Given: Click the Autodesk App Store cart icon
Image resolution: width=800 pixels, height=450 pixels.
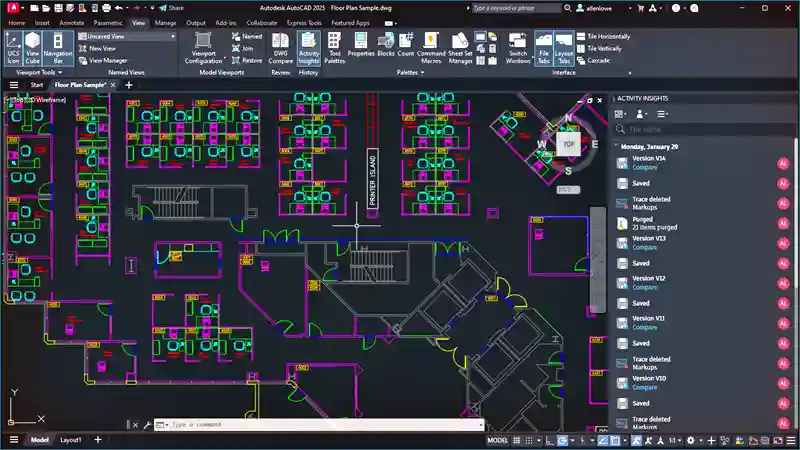Looking at the screenshot, I should coord(641,8).
